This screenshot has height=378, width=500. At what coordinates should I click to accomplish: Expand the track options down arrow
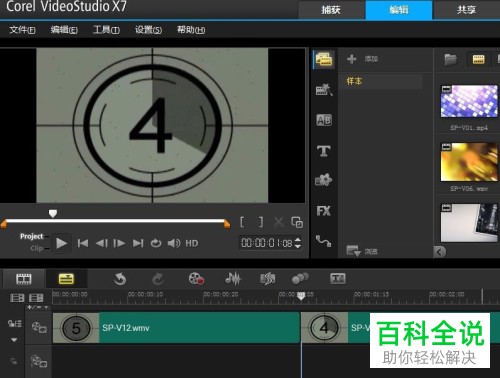(x=14, y=340)
